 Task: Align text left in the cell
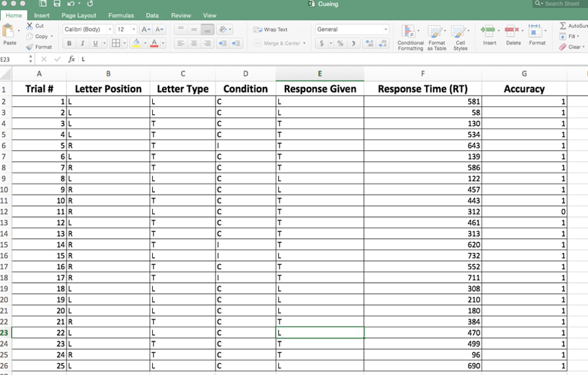pos(181,43)
